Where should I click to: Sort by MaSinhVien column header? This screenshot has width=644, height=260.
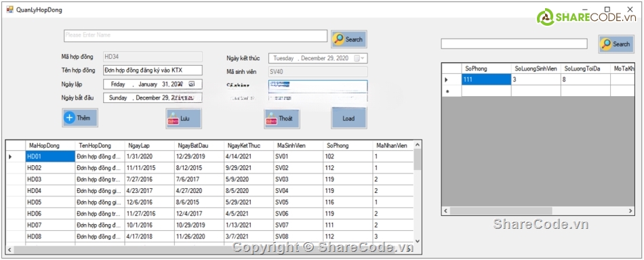click(x=298, y=146)
